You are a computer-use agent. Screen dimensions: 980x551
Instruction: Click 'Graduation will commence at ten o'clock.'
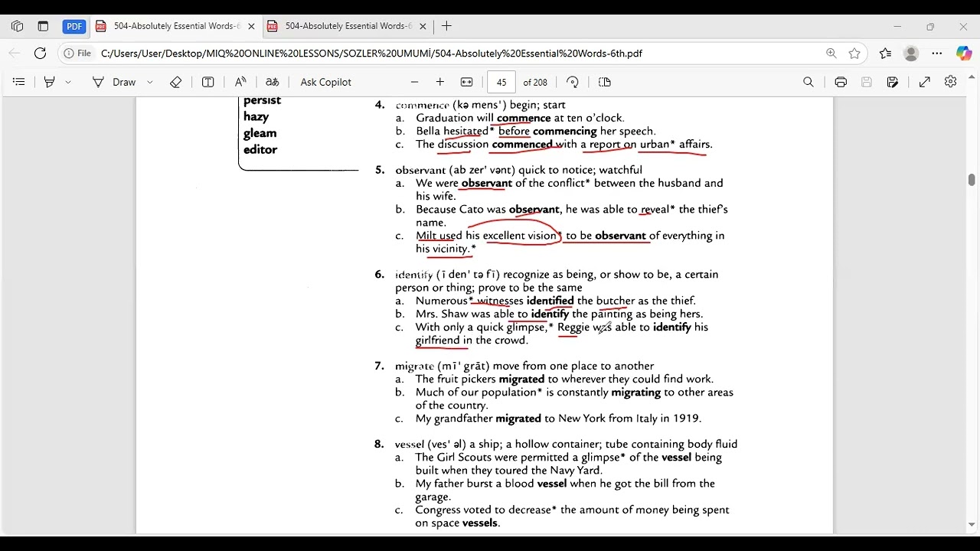click(520, 118)
